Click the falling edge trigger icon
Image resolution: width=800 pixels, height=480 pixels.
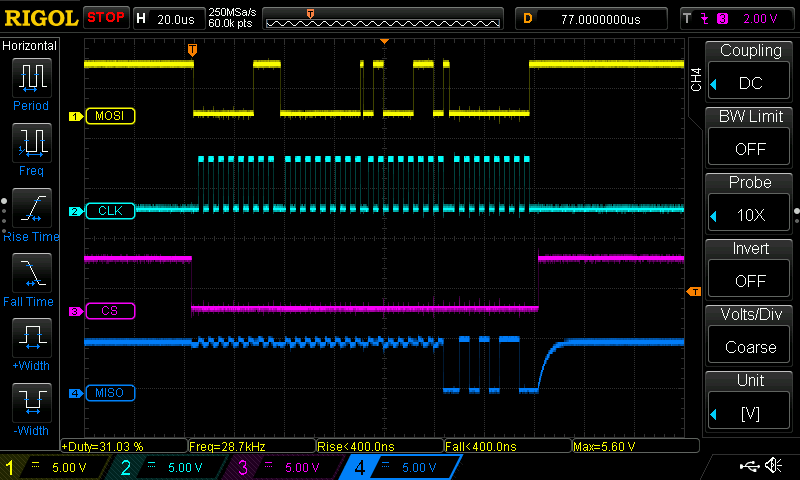pos(705,19)
